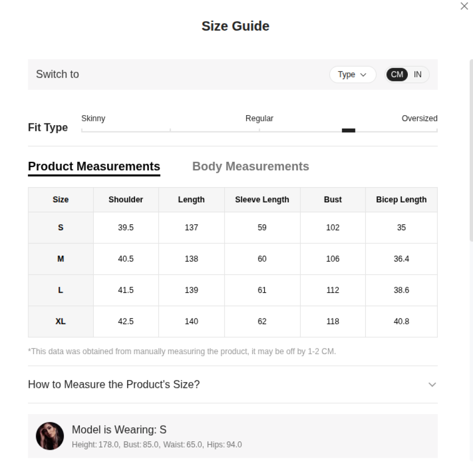Select the S size row label
473x476 pixels.
(60, 228)
